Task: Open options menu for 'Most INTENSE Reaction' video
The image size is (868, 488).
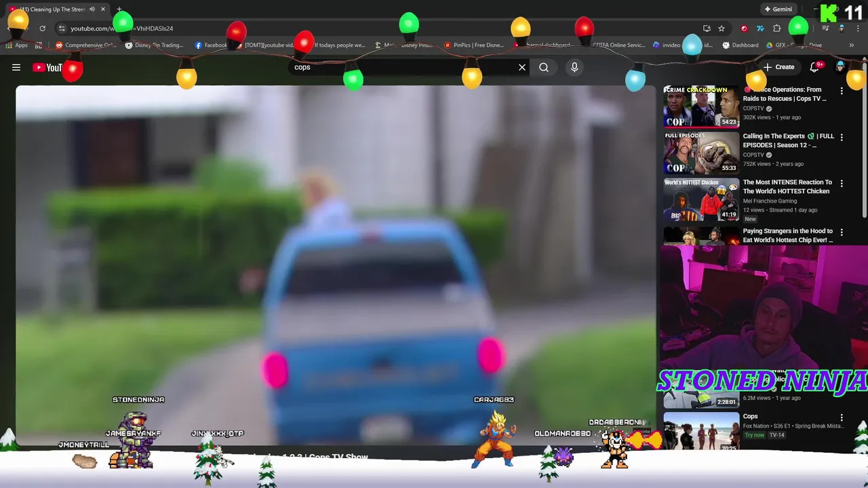Action: coord(842,183)
